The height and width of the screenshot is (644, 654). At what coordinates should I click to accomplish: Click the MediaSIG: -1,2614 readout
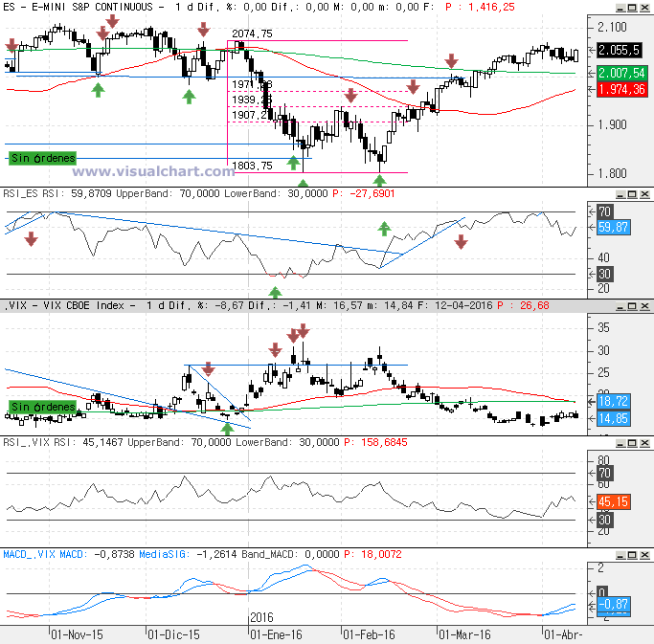pyautogui.click(x=189, y=554)
